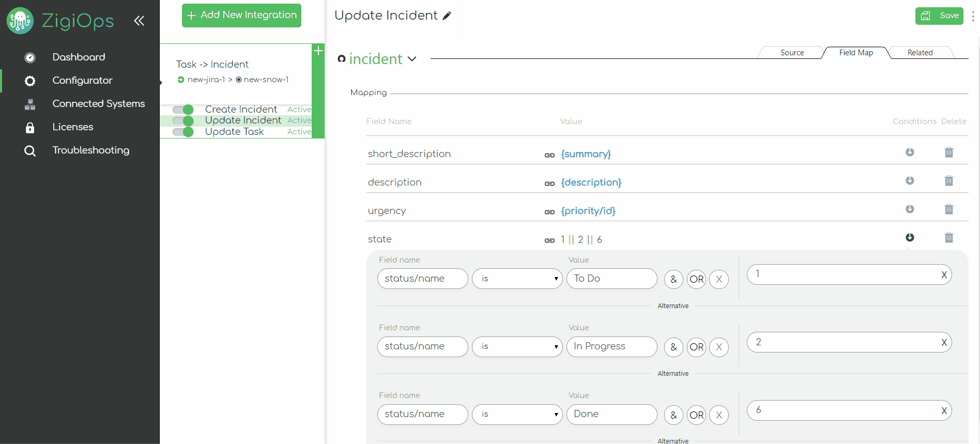
Task: Toggle the Create Incident action switch
Action: click(x=183, y=110)
